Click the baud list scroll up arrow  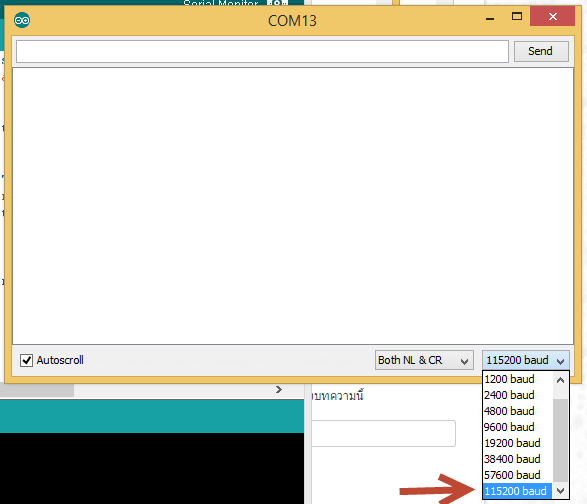tap(560, 380)
